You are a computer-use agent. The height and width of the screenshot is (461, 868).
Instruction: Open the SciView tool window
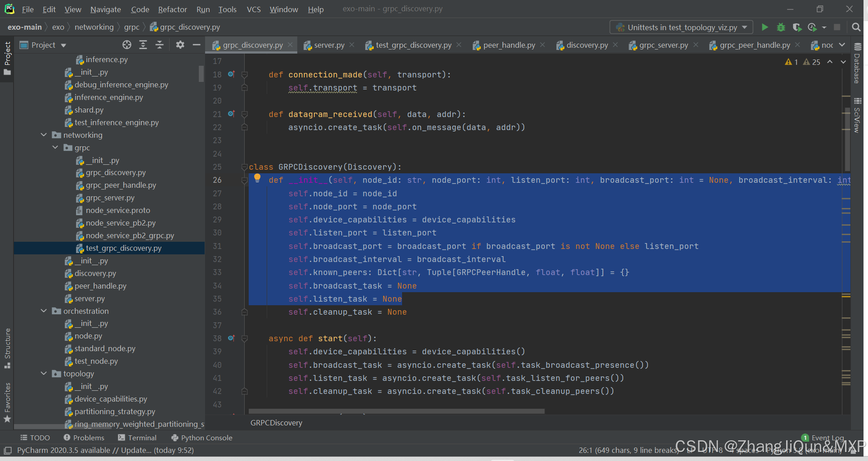tap(857, 115)
